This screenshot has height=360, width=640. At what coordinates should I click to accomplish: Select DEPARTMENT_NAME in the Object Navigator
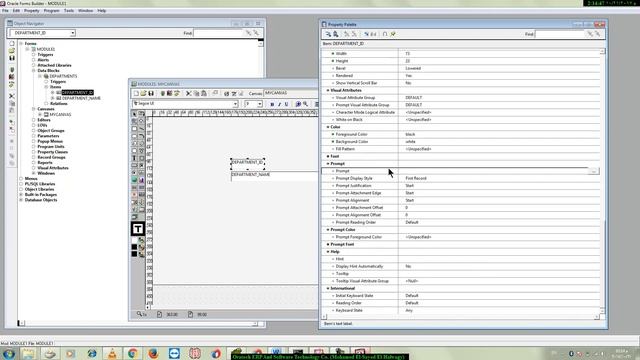point(81,98)
